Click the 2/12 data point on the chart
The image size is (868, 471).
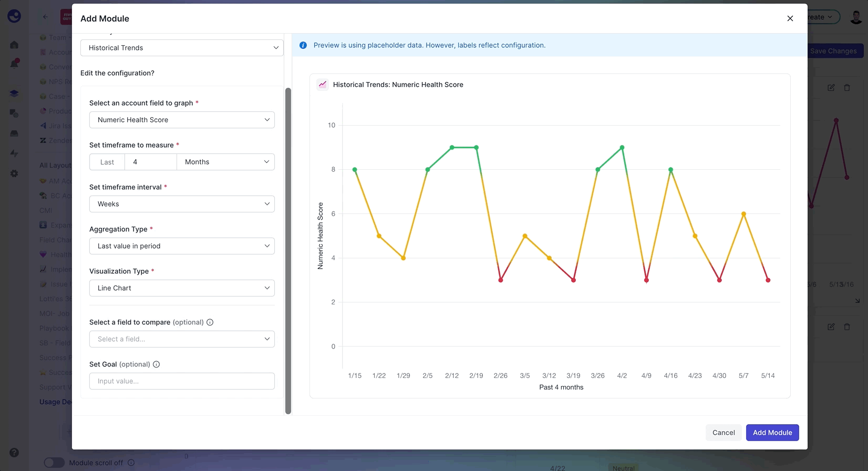click(452, 148)
